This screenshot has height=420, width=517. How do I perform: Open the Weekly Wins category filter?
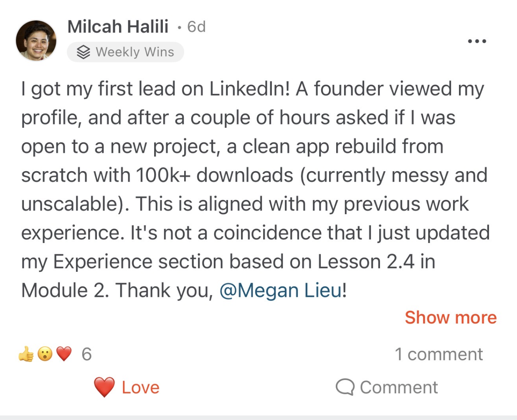pos(125,52)
